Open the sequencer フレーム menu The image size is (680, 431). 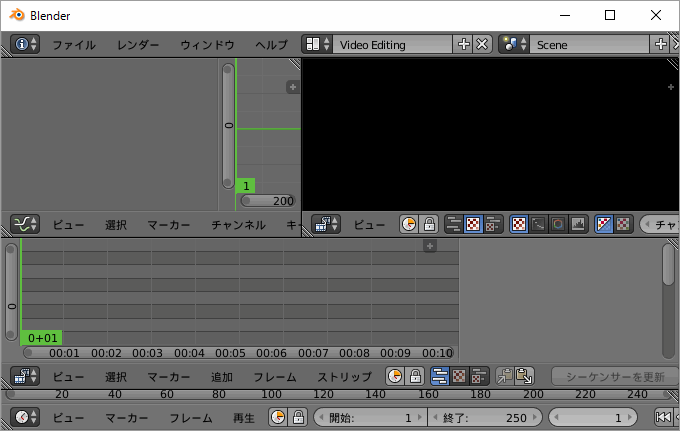(x=275, y=376)
